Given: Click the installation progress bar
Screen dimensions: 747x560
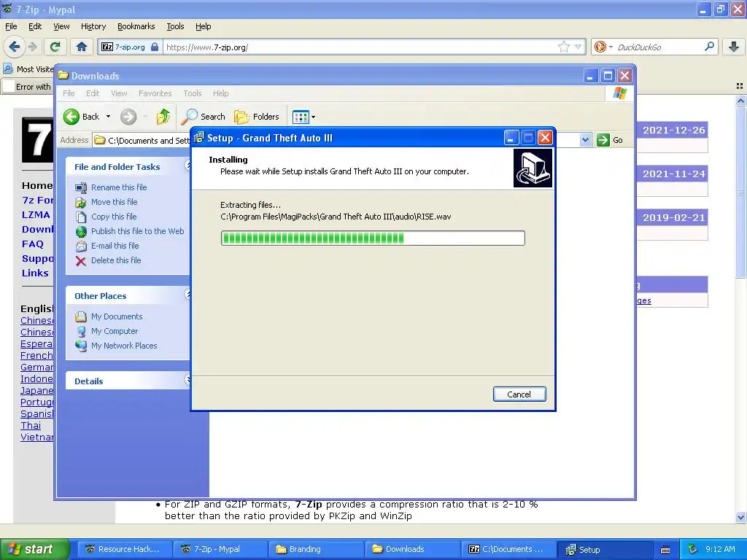Looking at the screenshot, I should pos(373,238).
